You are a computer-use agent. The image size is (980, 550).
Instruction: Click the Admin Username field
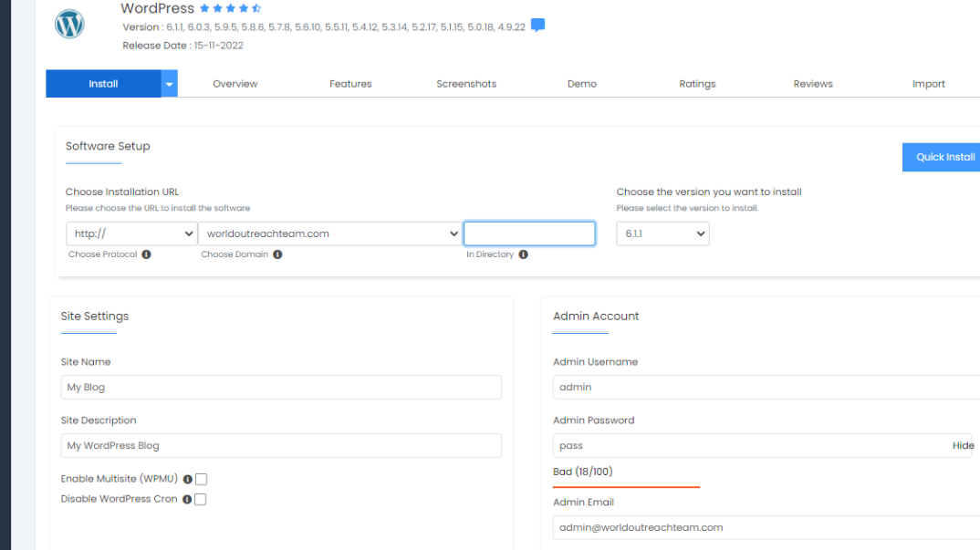coord(766,387)
